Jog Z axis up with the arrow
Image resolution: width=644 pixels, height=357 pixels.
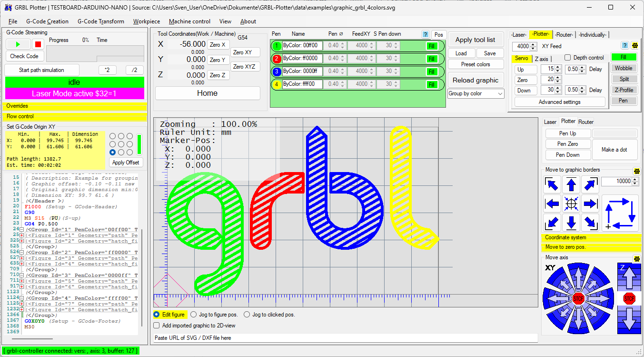click(x=629, y=276)
